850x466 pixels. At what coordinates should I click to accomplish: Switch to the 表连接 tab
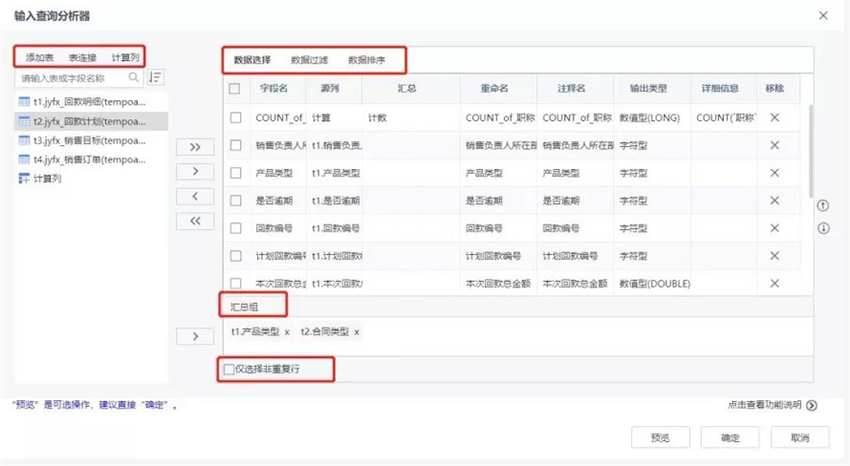pyautogui.click(x=82, y=57)
